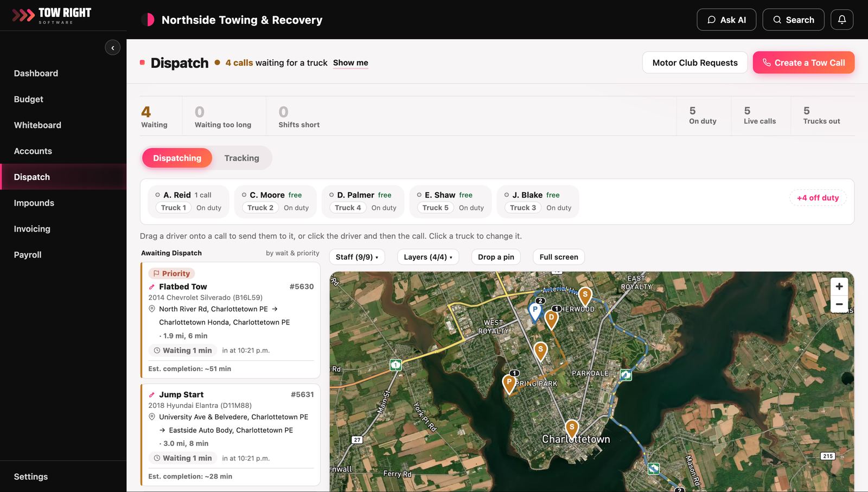Open notifications bell icon
Screen dimensions: 868x492
click(842, 20)
